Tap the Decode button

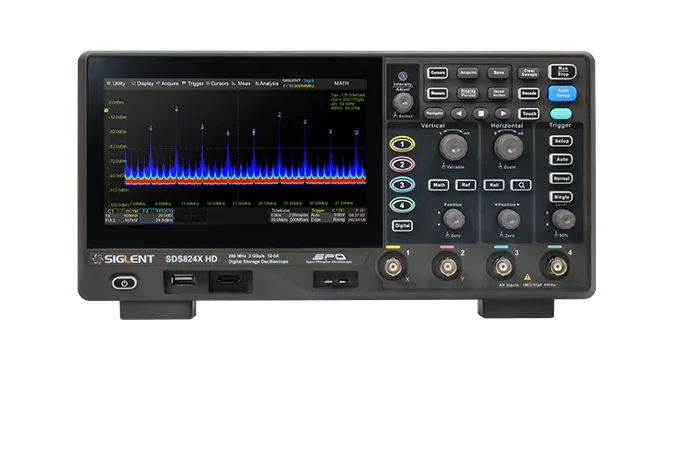[x=529, y=93]
